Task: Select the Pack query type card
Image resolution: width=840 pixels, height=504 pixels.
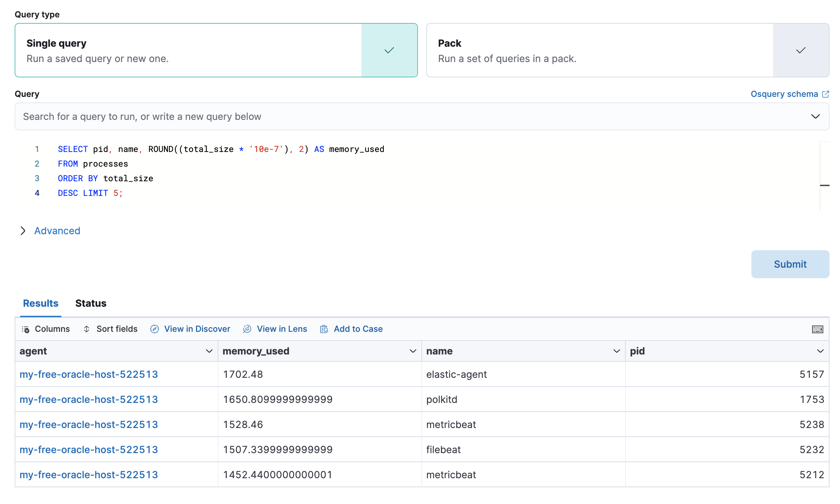Action: (x=599, y=50)
